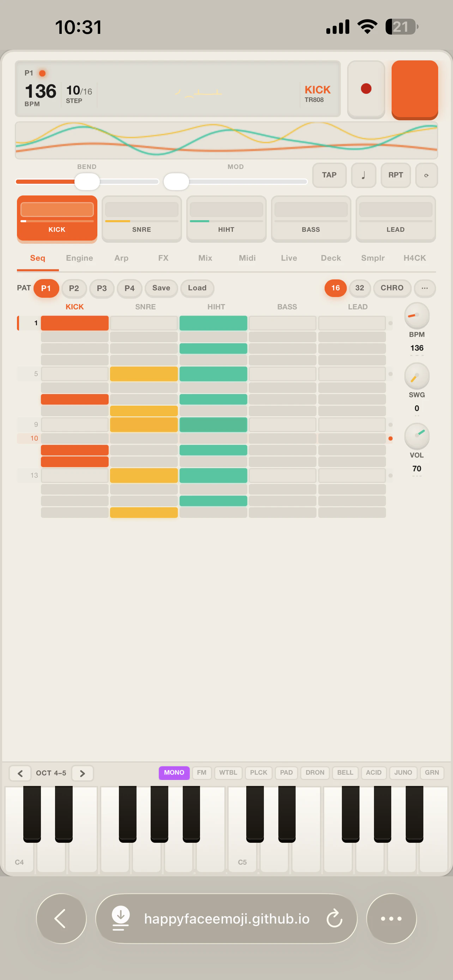Play the C5 piano key
This screenshot has height=980, width=453.
point(242,856)
